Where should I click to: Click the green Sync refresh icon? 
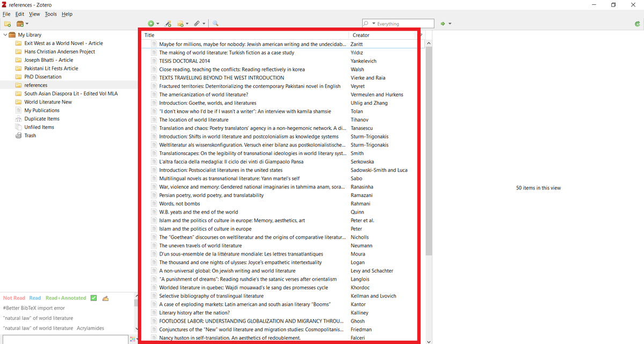[636, 24]
